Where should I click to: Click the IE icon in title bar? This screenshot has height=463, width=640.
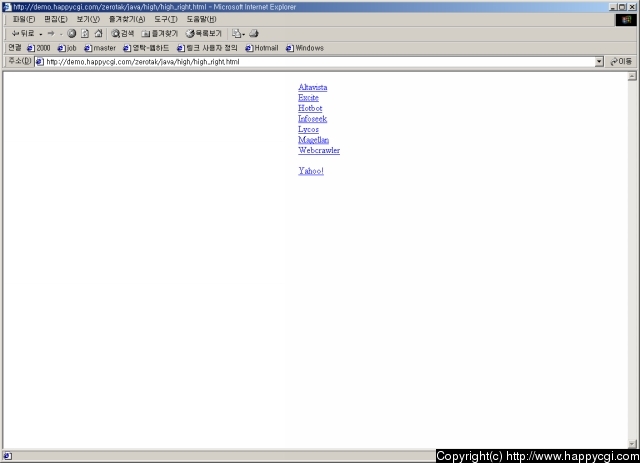click(7, 7)
